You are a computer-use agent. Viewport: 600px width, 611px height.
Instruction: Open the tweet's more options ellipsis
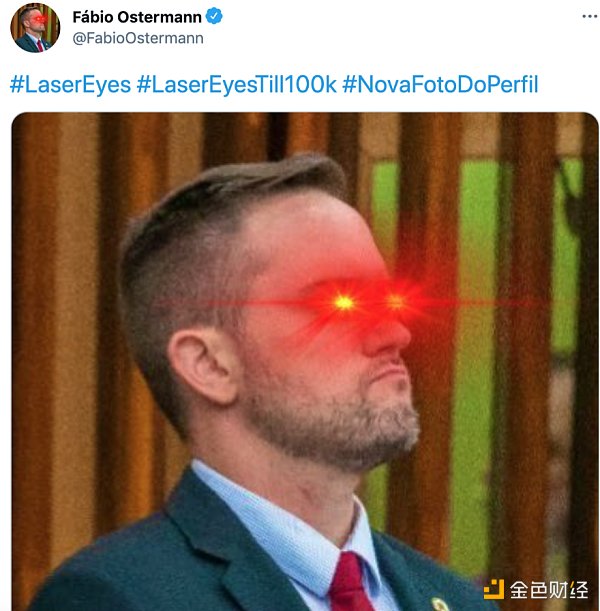590,16
